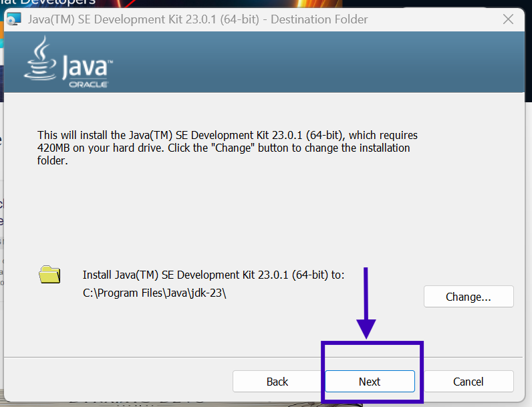Click the window title "Destination Folder"

(x=319, y=19)
